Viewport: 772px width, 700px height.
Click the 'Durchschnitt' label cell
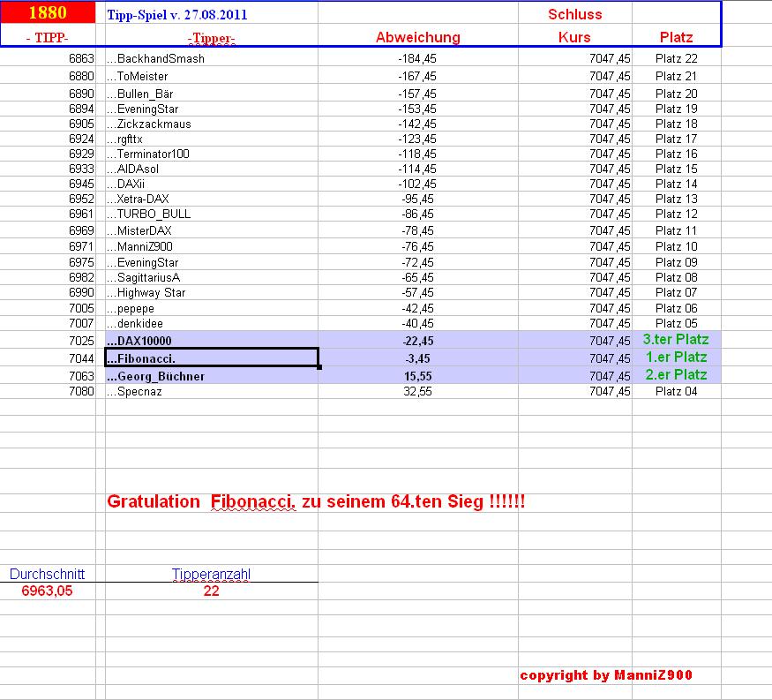coord(48,575)
